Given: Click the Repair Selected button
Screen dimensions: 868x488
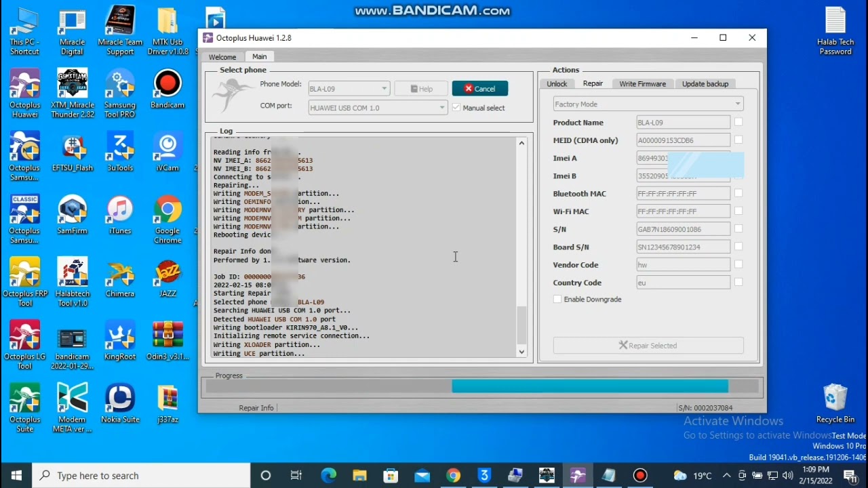Looking at the screenshot, I should click(x=648, y=346).
